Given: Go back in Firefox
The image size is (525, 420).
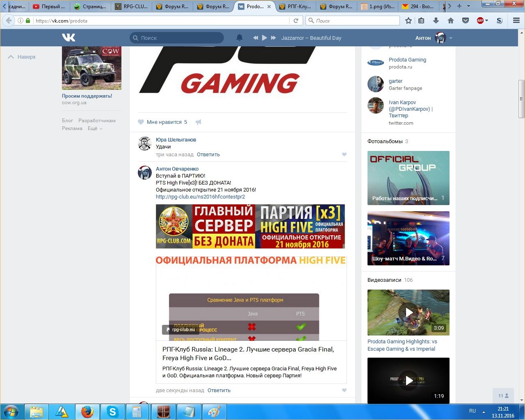Looking at the screenshot, I should coord(9,21).
